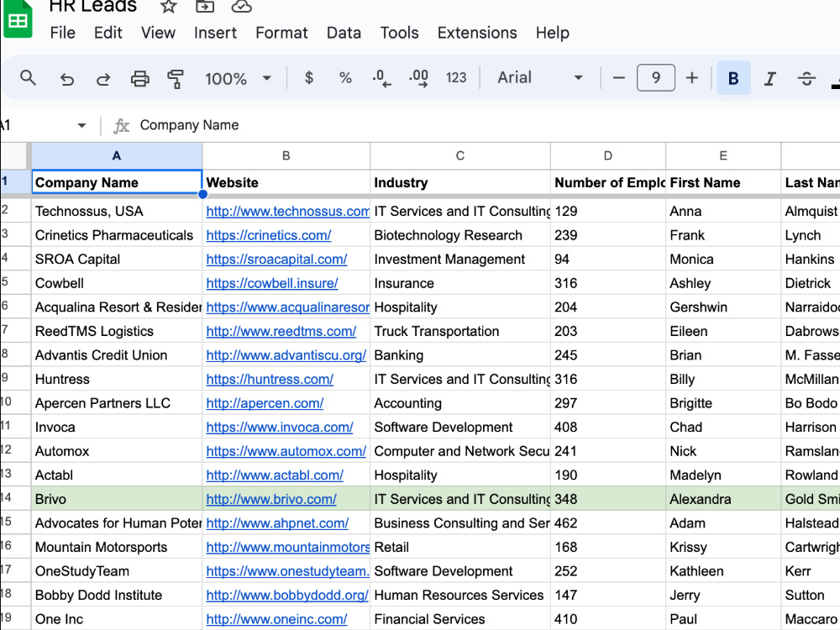Select the Madelyn first name cell

(x=723, y=475)
